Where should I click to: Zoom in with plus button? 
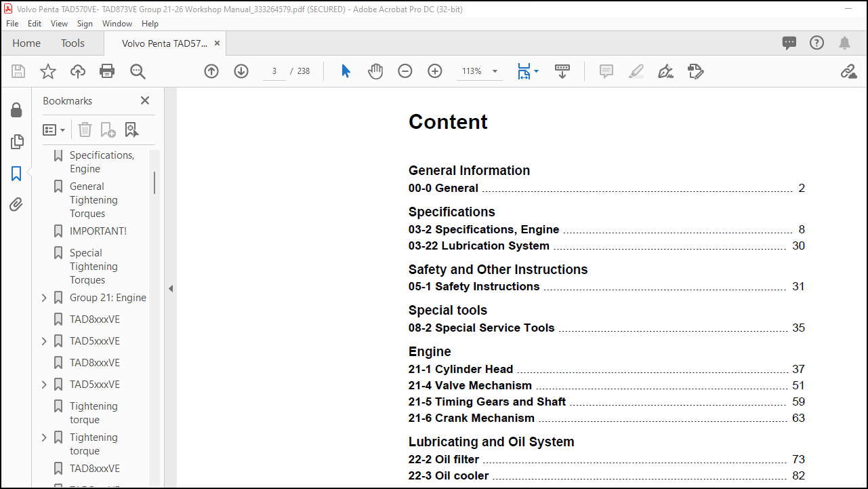coord(435,71)
